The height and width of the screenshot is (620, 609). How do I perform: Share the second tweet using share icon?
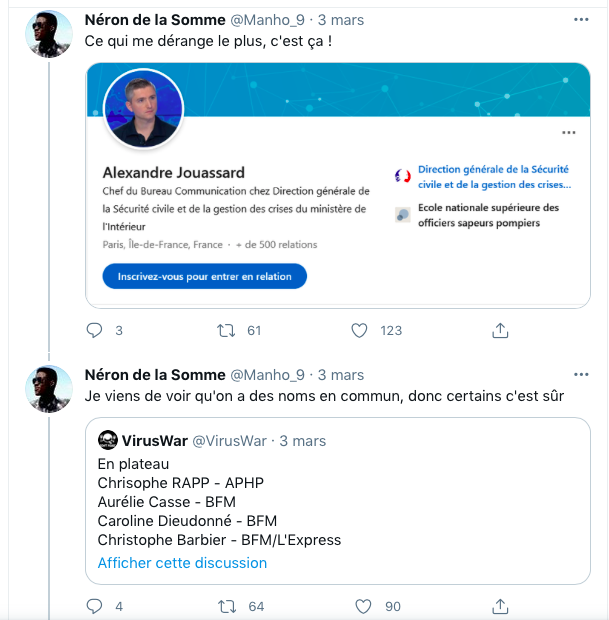(500, 606)
